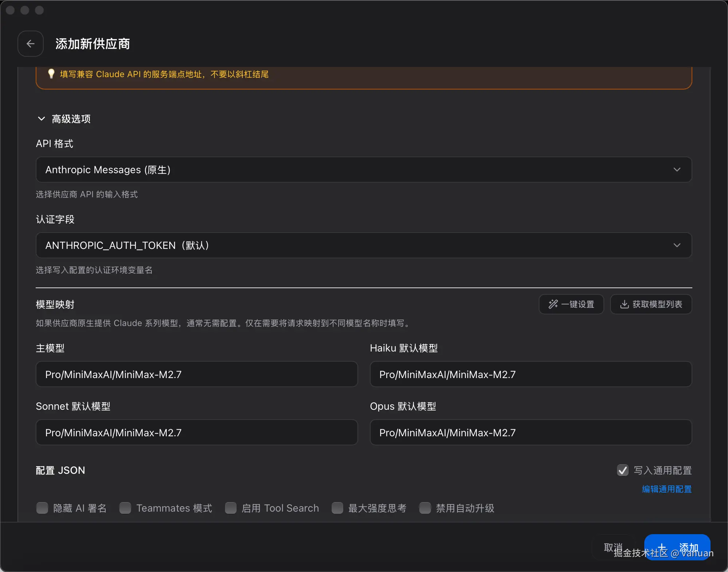Click the plus icon on 添加 button

click(x=662, y=547)
